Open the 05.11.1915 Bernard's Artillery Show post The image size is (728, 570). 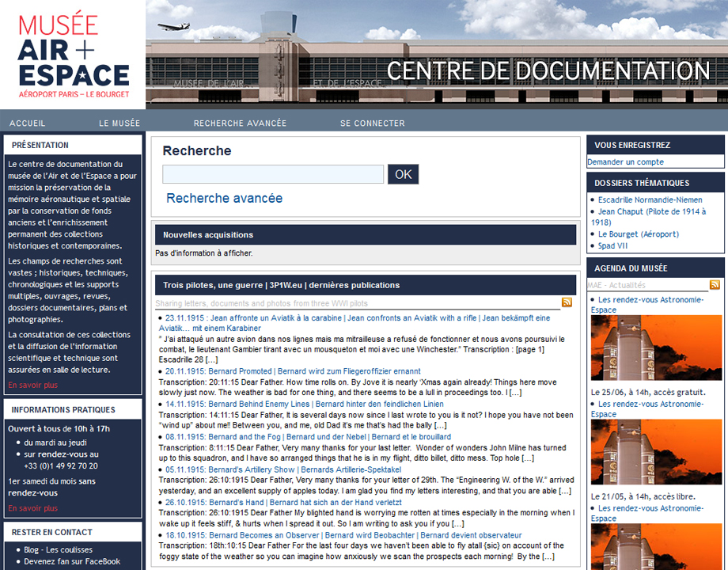pyautogui.click(x=283, y=469)
